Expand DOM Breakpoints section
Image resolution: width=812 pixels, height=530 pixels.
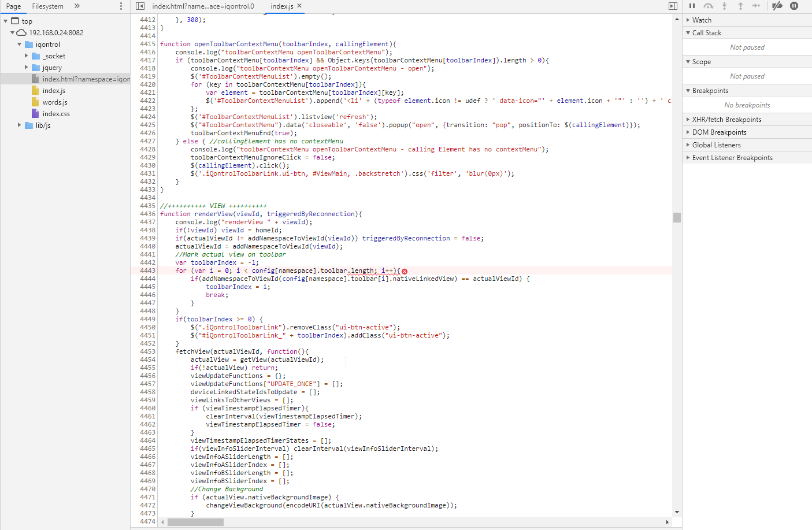pos(747,132)
